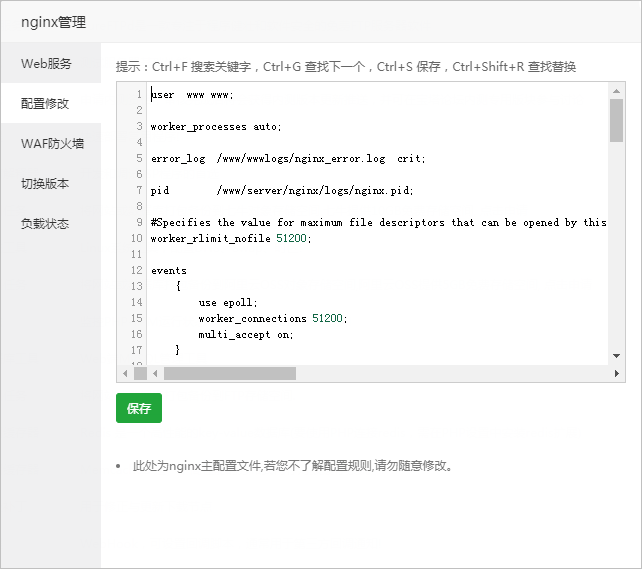Click the pid nginx.pid line

(x=282, y=191)
